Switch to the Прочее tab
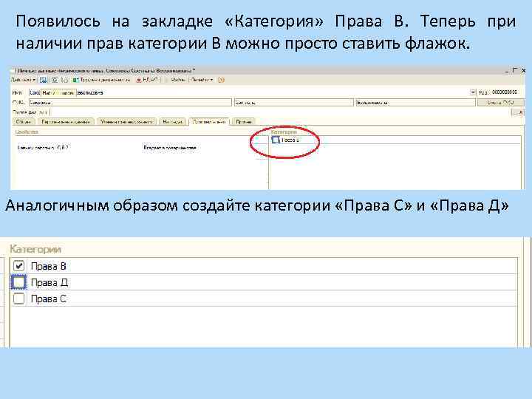The width and height of the screenshot is (532, 399). click(x=244, y=121)
